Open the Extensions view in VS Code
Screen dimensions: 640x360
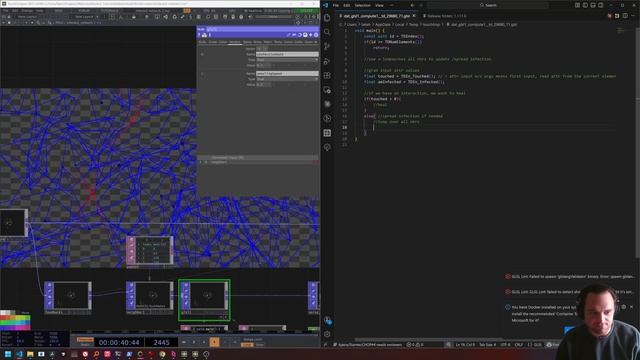pyautogui.click(x=327, y=76)
